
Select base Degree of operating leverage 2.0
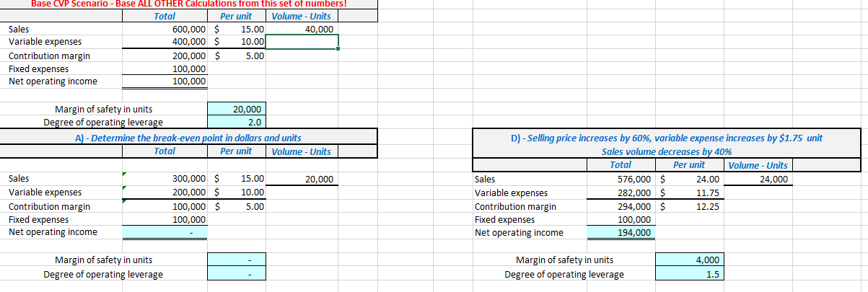coord(237,122)
